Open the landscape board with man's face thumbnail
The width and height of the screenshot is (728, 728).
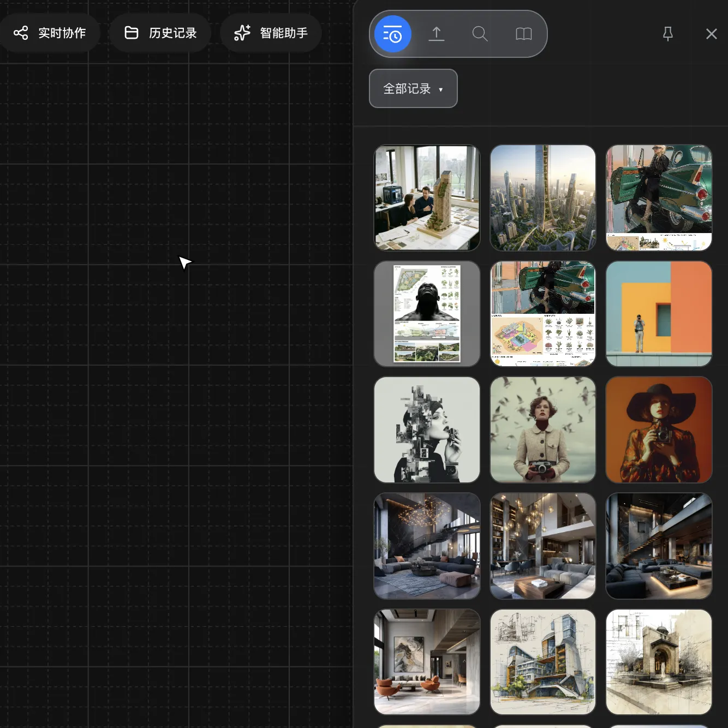click(427, 314)
